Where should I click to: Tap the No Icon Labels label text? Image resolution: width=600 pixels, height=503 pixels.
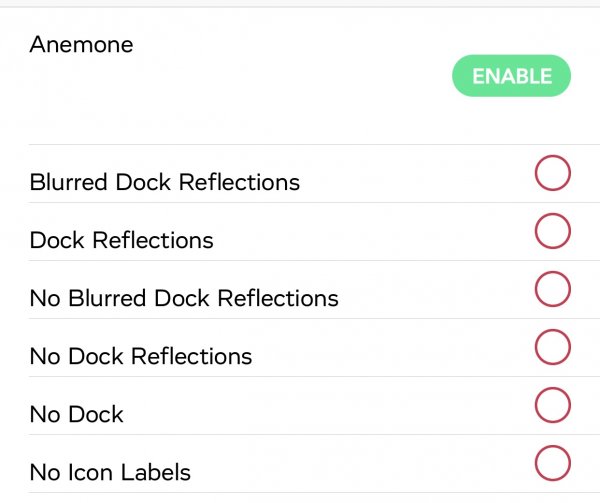(x=110, y=472)
